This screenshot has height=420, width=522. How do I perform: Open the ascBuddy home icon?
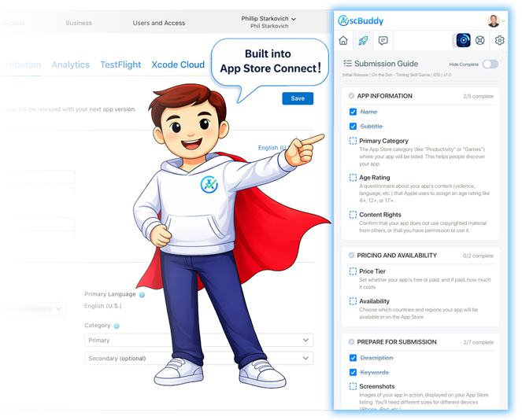343,41
